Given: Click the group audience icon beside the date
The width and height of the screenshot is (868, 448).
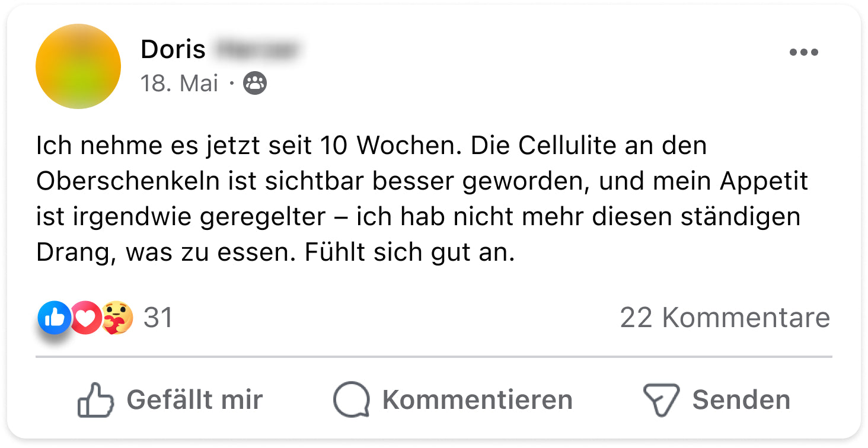Looking at the screenshot, I should point(255,84).
